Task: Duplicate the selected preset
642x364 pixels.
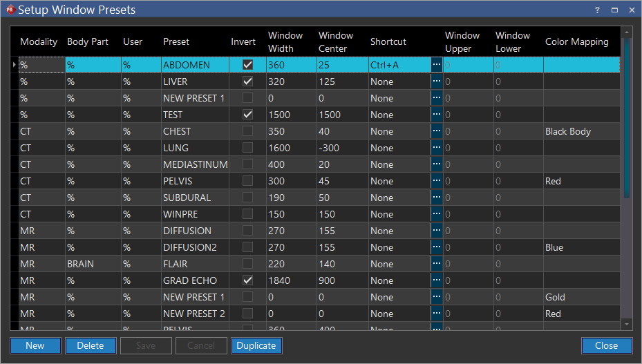Action: (256, 345)
